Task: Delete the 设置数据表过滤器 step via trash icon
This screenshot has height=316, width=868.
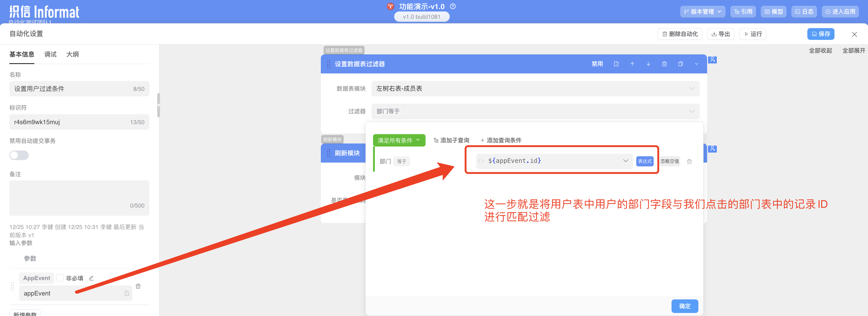Action: (x=664, y=64)
